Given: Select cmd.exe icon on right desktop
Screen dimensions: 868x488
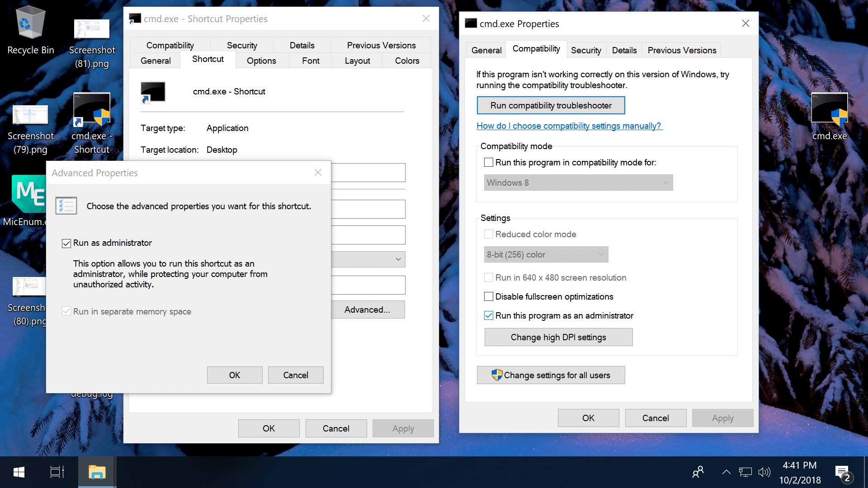Looking at the screenshot, I should pos(829,117).
